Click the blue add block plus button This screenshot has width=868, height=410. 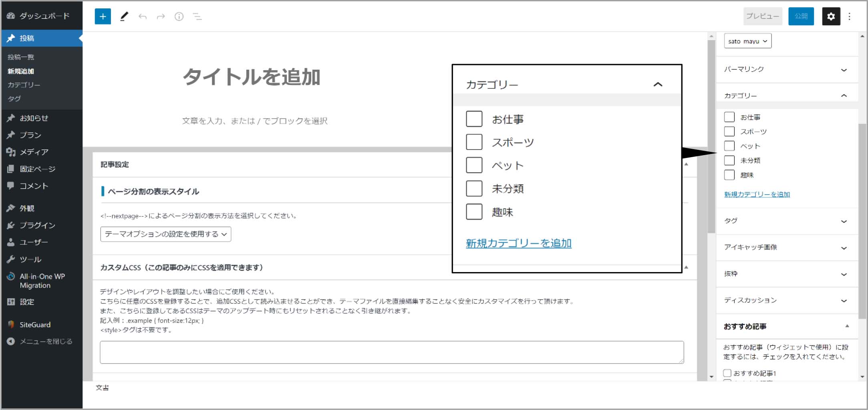[103, 16]
